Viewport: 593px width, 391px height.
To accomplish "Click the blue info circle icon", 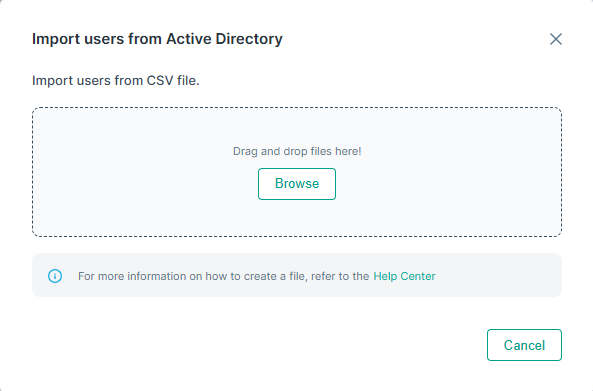I will coord(55,276).
